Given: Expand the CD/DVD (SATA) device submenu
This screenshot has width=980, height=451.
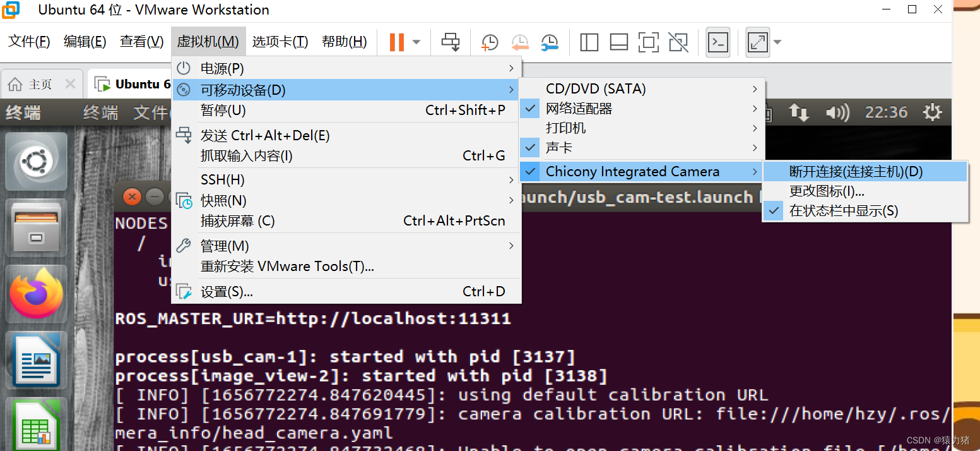Looking at the screenshot, I should click(642, 89).
